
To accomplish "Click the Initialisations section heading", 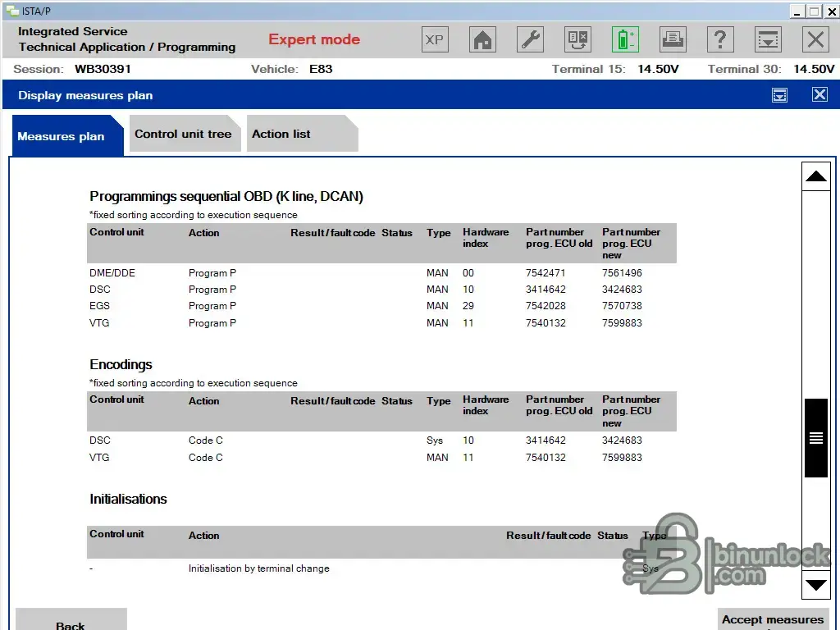I will 128,500.
